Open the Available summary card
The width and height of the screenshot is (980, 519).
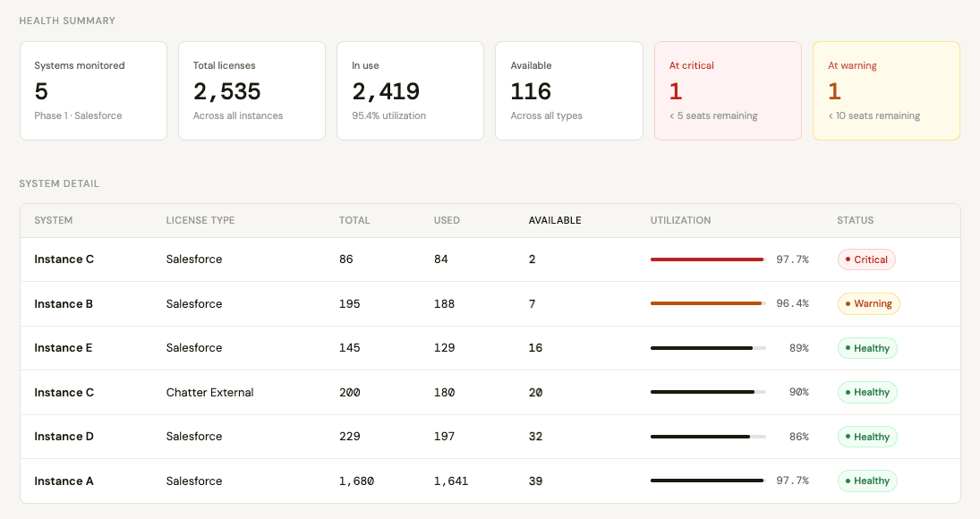tap(569, 90)
